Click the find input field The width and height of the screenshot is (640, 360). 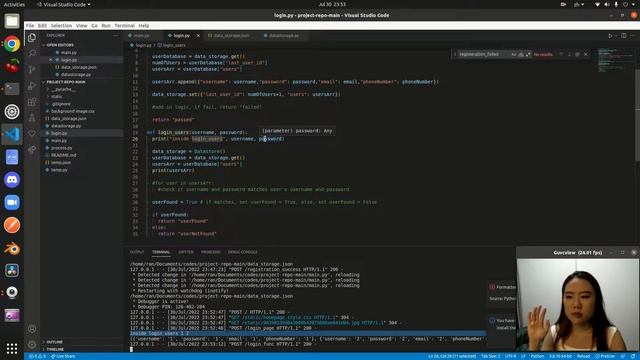coord(484,54)
